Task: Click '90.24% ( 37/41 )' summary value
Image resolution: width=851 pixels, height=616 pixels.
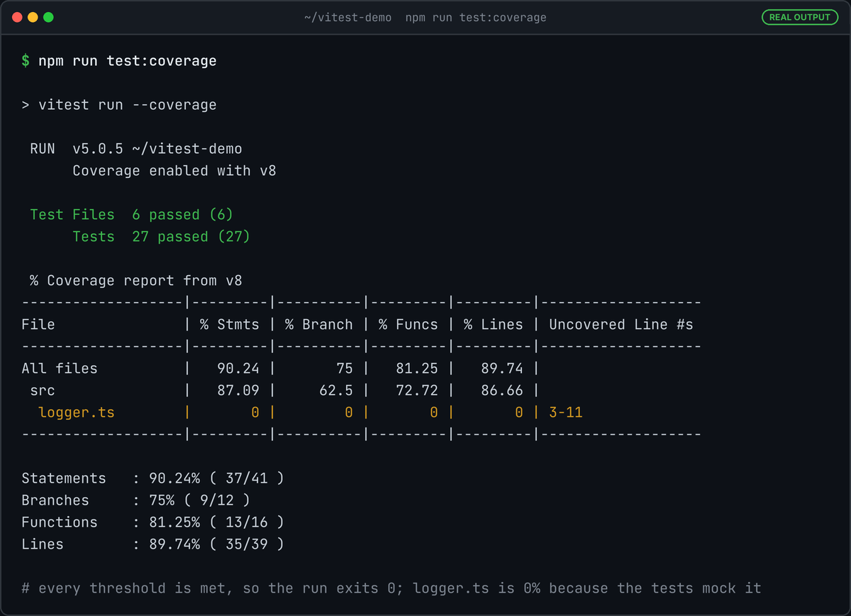Action: click(216, 478)
